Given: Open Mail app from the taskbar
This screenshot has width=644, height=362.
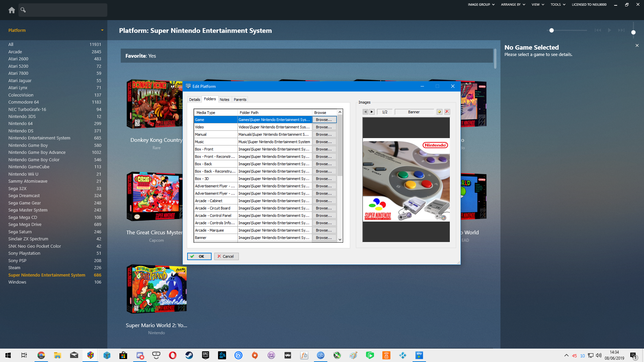Looking at the screenshot, I should click(74, 355).
